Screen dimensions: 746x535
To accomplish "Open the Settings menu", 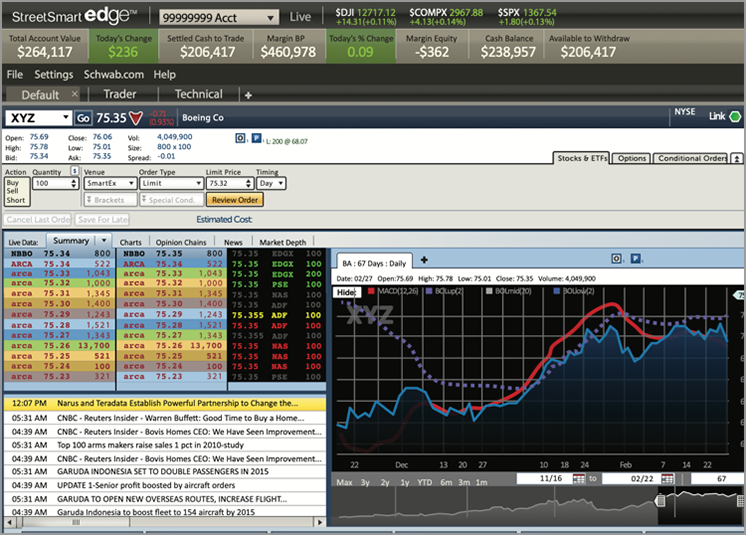I will point(54,75).
